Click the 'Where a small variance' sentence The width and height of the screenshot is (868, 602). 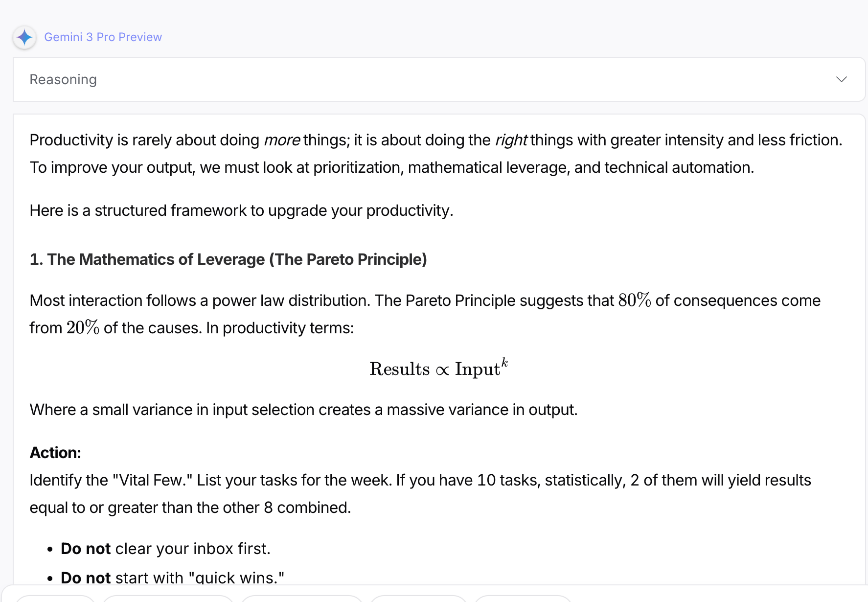303,410
